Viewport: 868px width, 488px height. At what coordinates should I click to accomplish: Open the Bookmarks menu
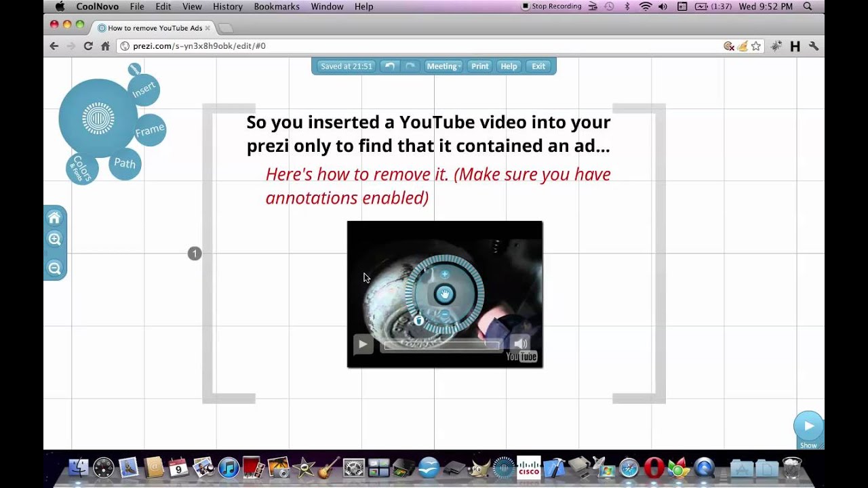[x=277, y=7]
